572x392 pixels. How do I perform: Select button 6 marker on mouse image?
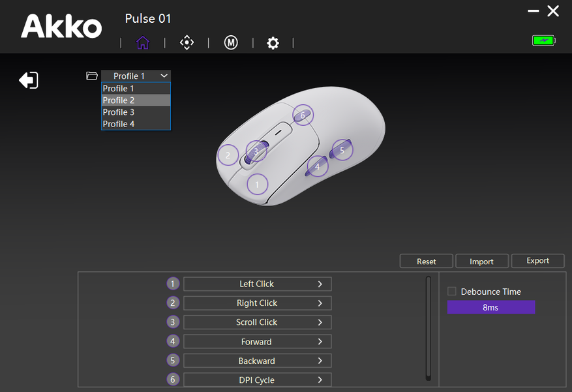[x=303, y=115]
